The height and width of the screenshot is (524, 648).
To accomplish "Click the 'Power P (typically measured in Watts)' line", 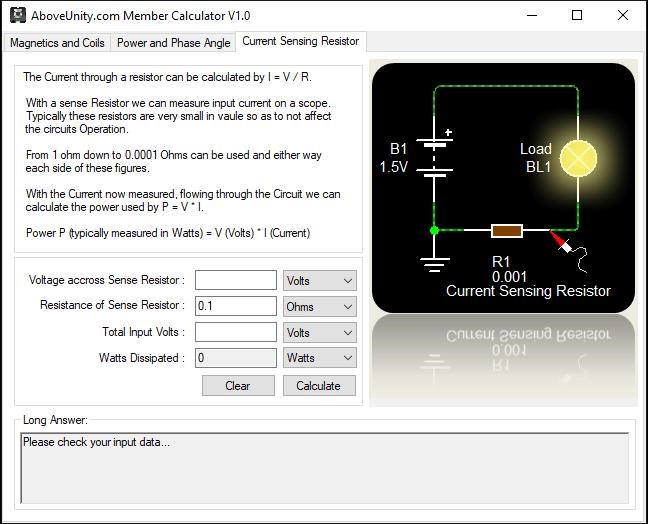I will [168, 233].
